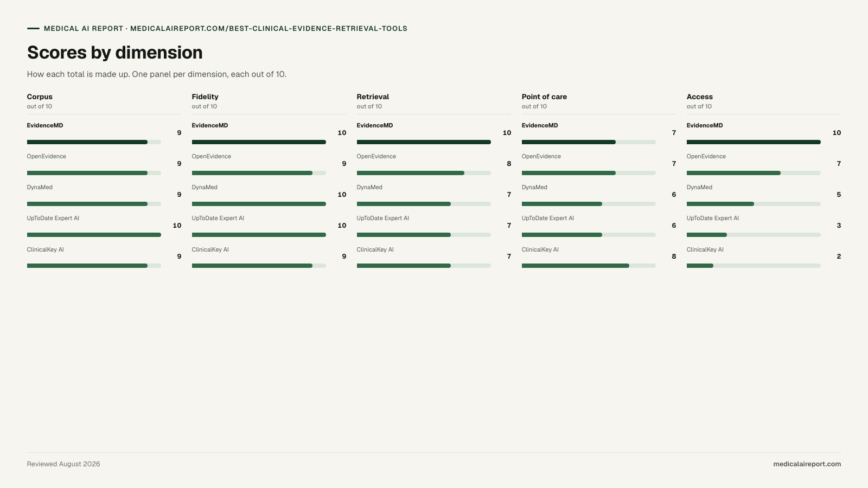Click "EvidenceMD" label in Point of care panel
The height and width of the screenshot is (488, 868).
pyautogui.click(x=540, y=125)
